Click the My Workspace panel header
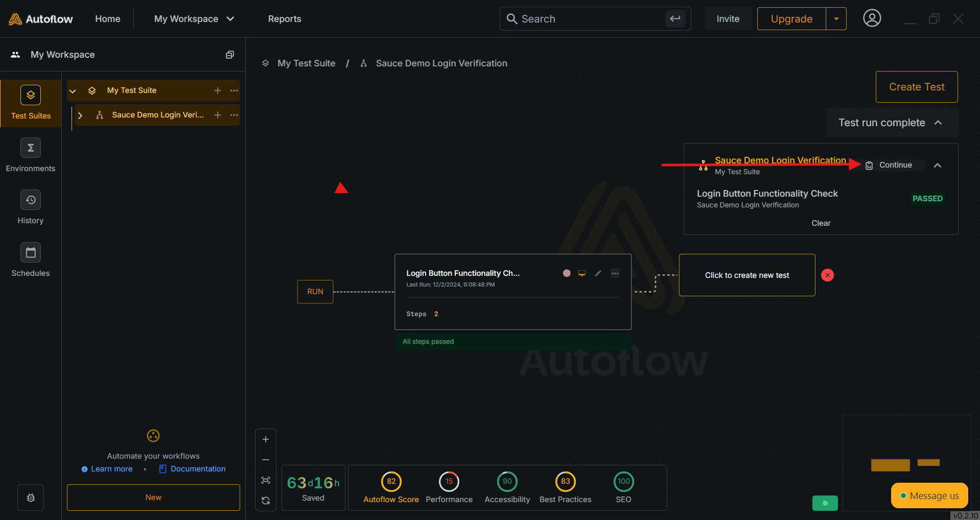Image resolution: width=980 pixels, height=520 pixels. (123, 55)
